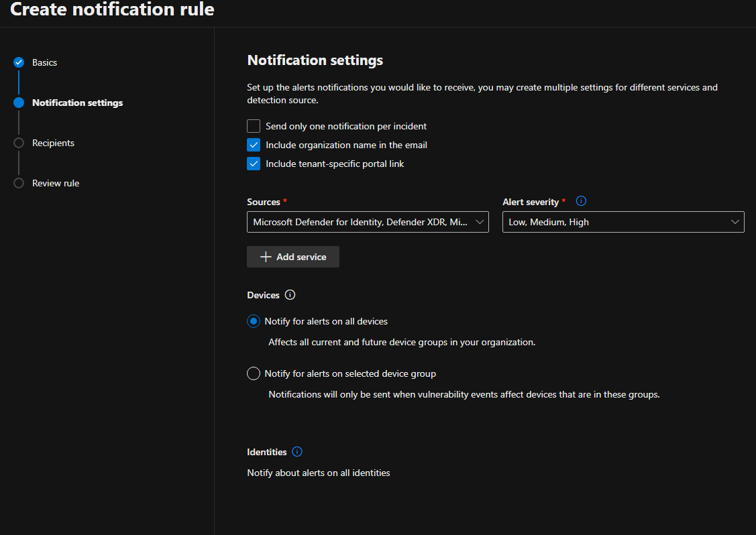Go to the Basics step label
This screenshot has height=535, width=756.
(44, 62)
